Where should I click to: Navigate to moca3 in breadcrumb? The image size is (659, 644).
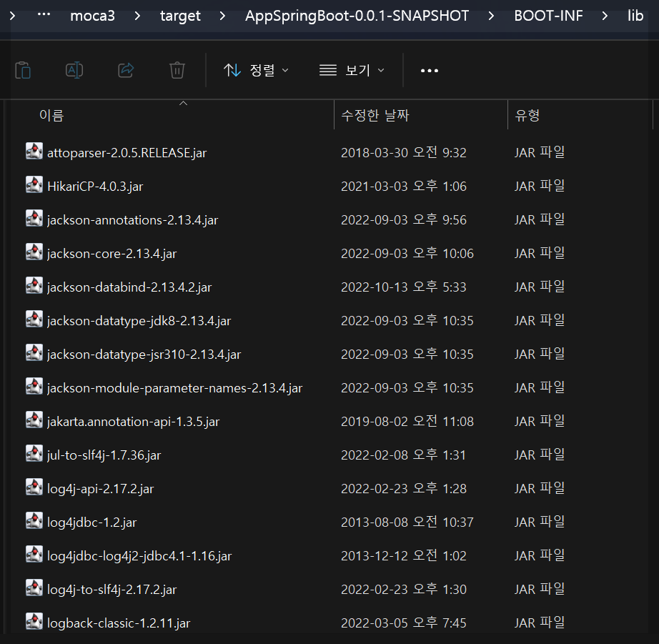[92, 16]
